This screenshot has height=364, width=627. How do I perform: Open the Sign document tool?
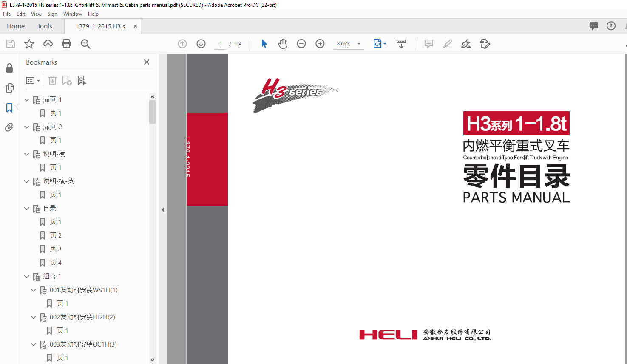(466, 44)
